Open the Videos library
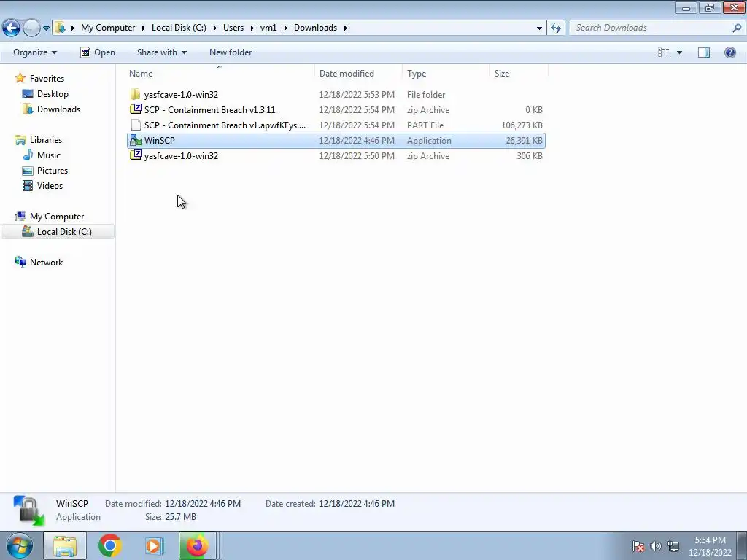 pyautogui.click(x=50, y=186)
